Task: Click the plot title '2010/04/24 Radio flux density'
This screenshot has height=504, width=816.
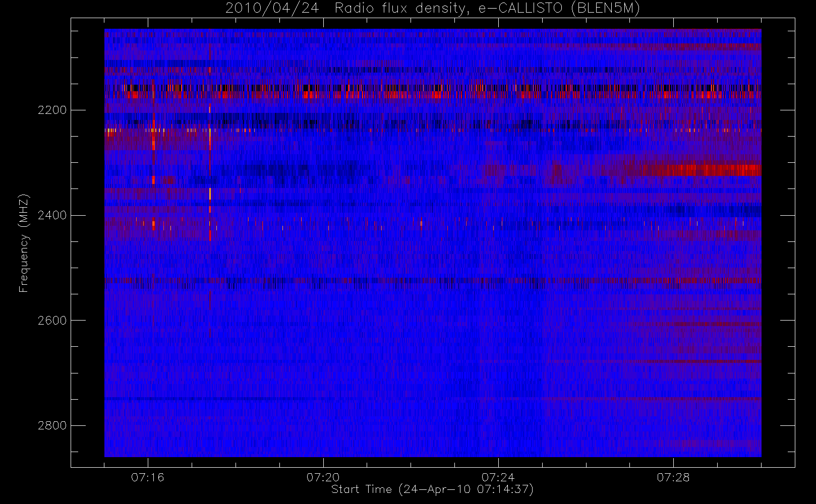Action: pyautogui.click(x=432, y=9)
